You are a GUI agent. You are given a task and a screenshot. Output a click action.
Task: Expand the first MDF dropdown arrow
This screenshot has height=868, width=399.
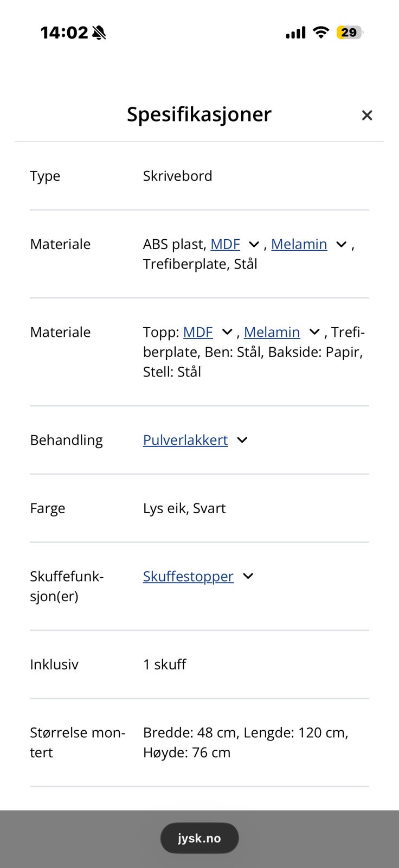point(253,245)
